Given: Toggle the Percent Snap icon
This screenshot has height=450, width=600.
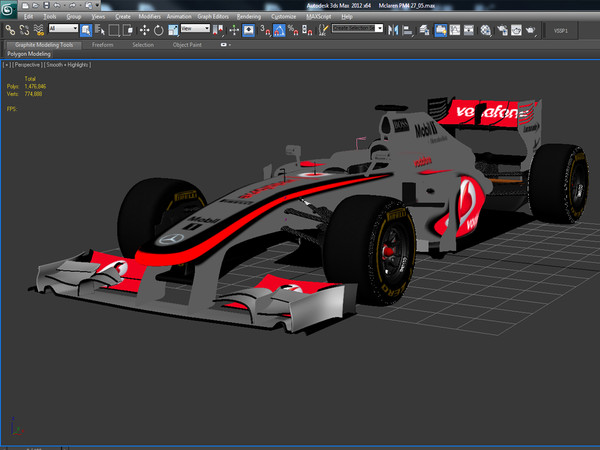Looking at the screenshot, I should coord(293,30).
